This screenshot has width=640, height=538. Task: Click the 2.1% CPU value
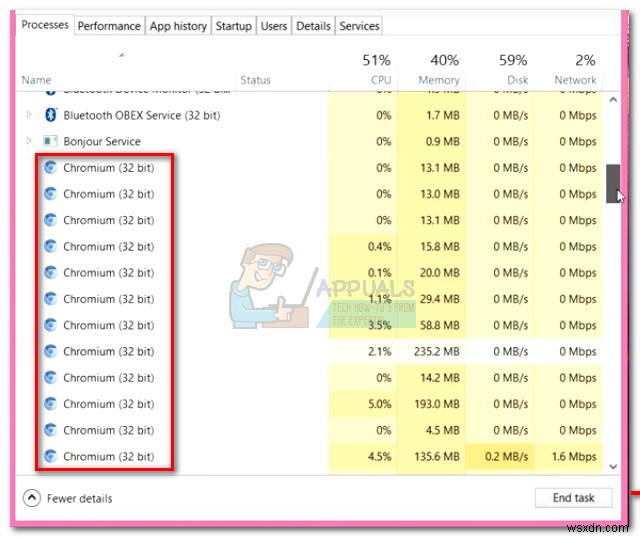[380, 351]
